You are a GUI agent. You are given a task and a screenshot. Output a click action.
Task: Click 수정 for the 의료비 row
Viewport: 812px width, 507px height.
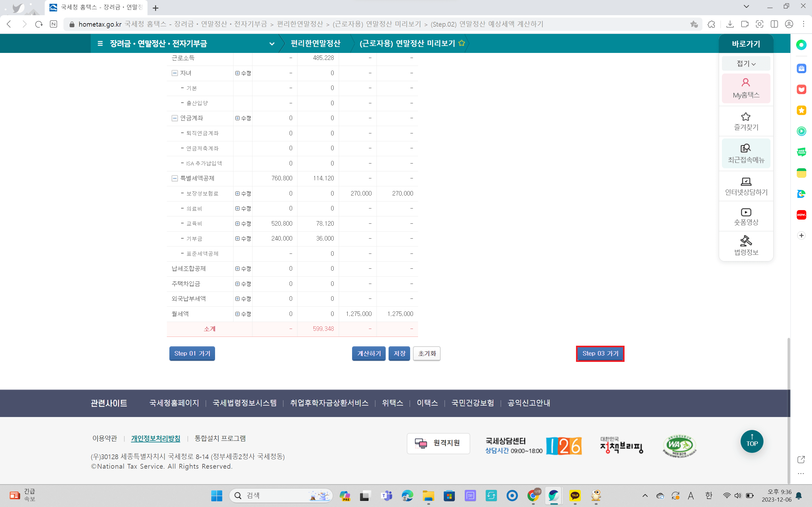(243, 209)
